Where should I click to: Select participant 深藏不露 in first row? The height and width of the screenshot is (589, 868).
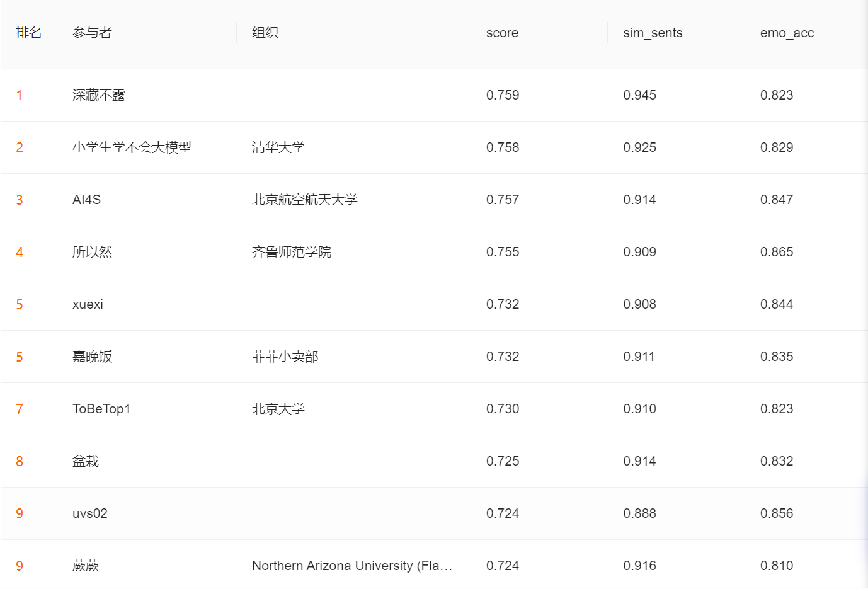pos(99,95)
